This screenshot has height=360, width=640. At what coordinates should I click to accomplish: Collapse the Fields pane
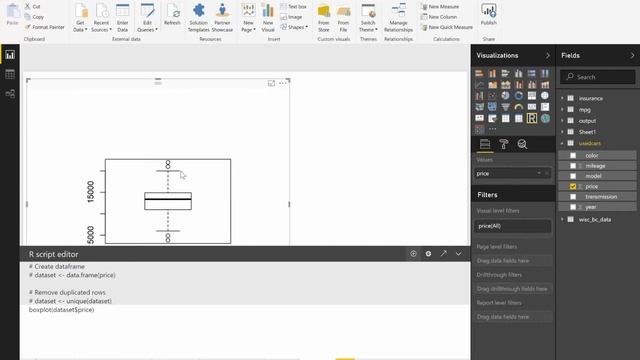point(632,56)
